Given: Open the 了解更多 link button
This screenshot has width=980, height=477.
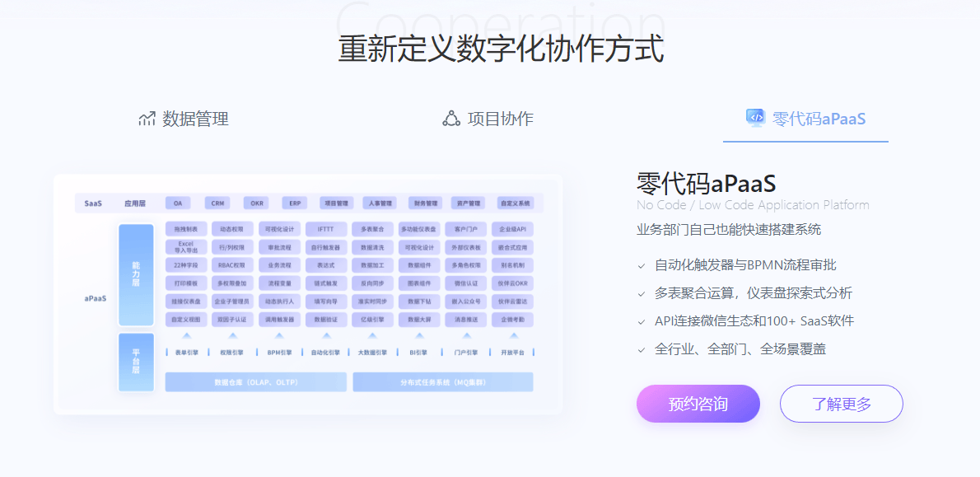Looking at the screenshot, I should coord(841,404).
